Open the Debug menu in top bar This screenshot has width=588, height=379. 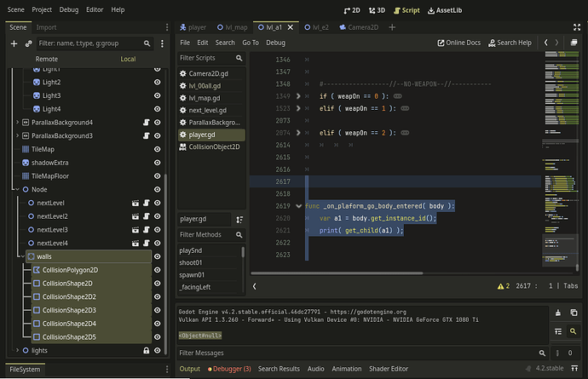coord(69,9)
